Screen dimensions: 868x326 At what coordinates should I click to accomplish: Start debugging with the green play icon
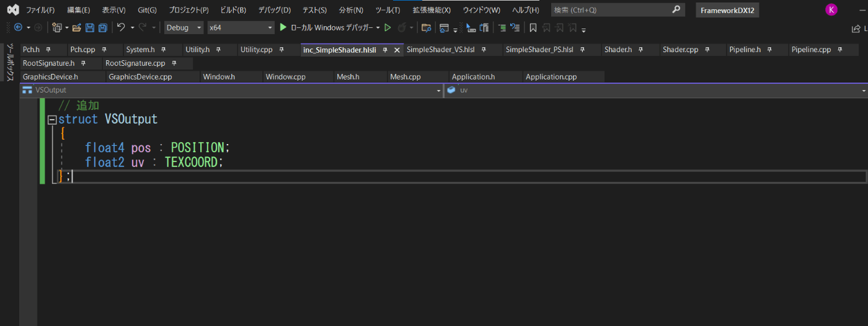283,27
